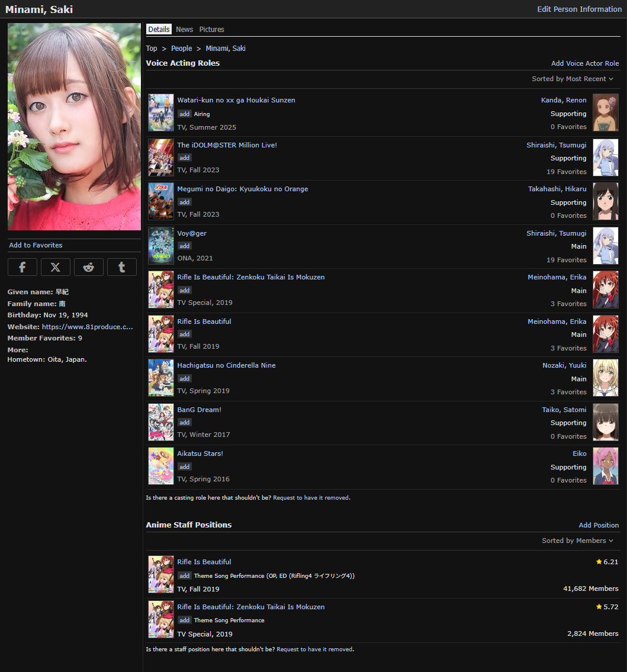The image size is (627, 672).
Task: Add Zenkoku Taikai Is Mokuzen staff entry to list
Action: click(184, 620)
